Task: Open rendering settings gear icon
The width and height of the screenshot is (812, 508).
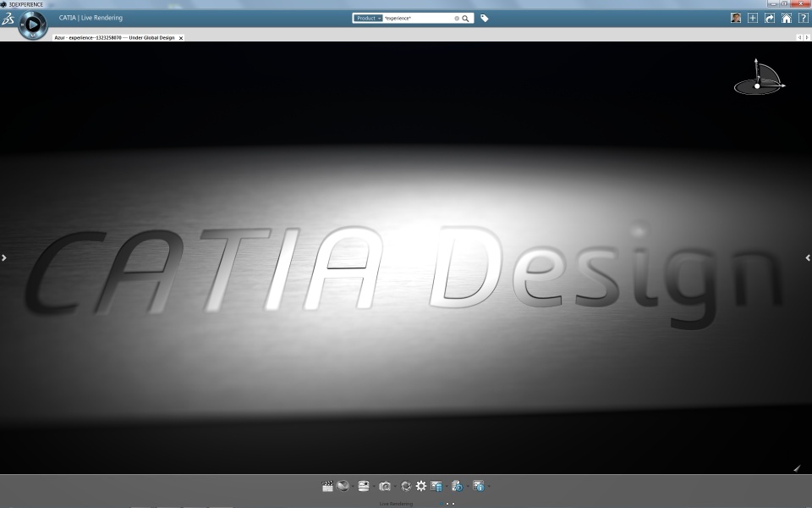Action: 421,486
